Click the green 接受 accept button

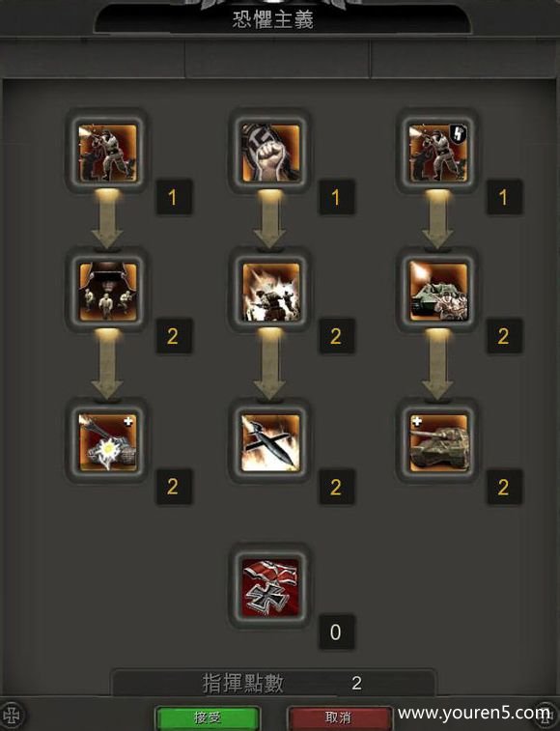pos(207,717)
